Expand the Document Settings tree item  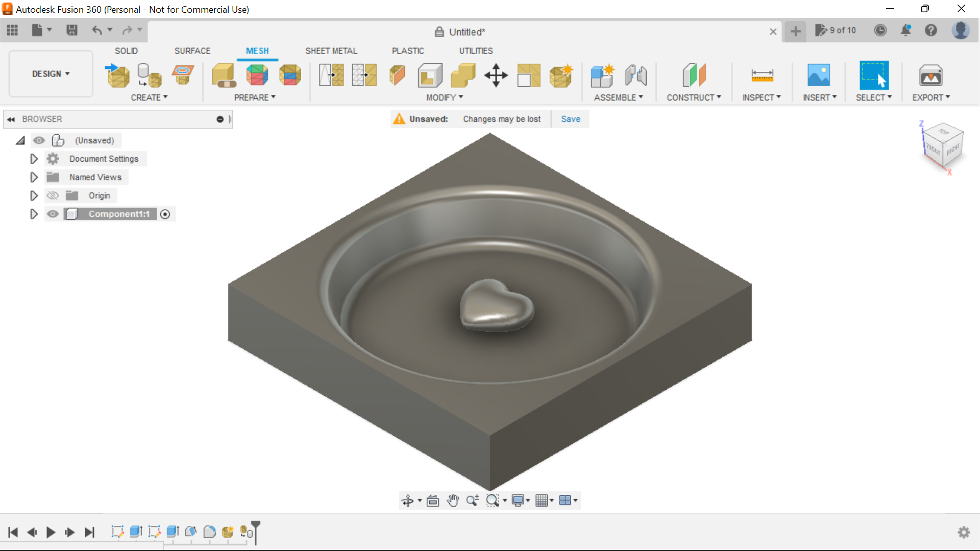[34, 159]
